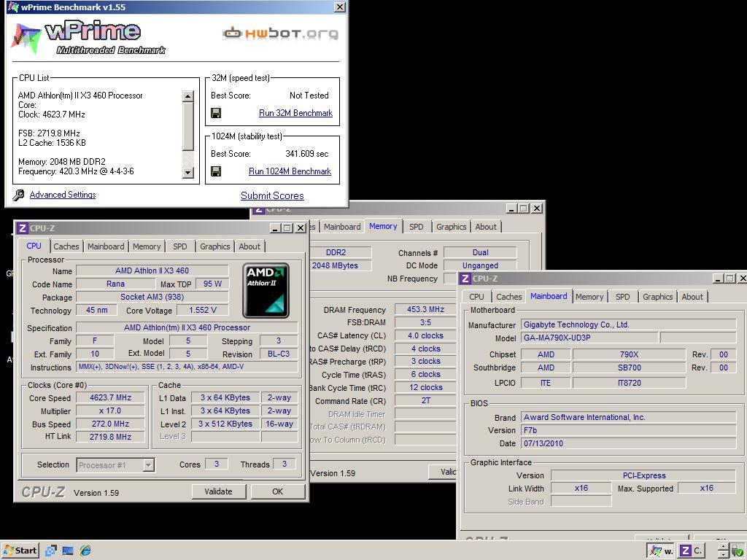Click the CPU List scroll up arrow
This screenshot has width=747, height=560.
point(188,96)
